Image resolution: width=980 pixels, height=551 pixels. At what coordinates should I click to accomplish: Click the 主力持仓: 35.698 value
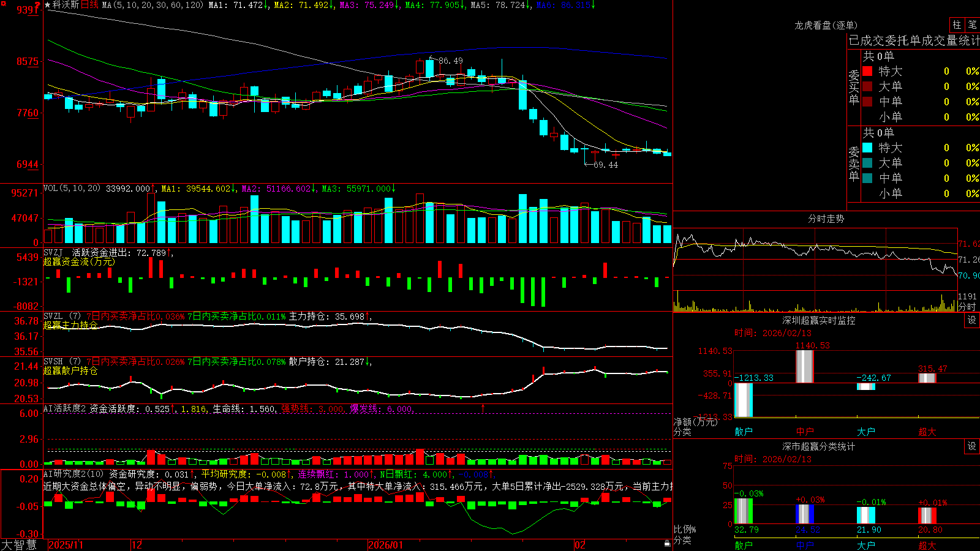pos(330,317)
